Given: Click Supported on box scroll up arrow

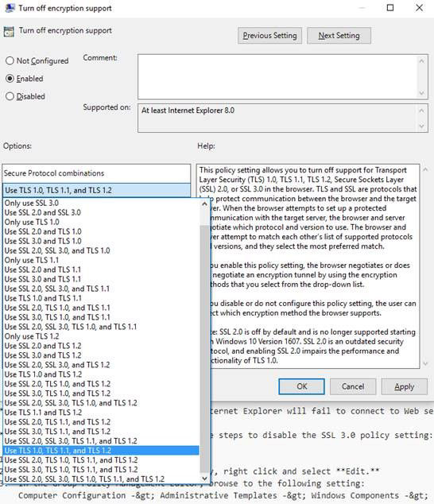Looking at the screenshot, I should click(422, 110).
